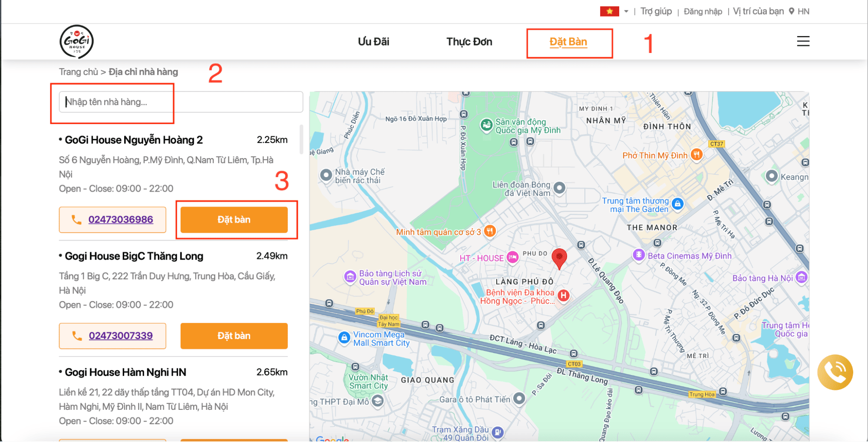Screen dimensions: 868x442
Task: Select Liên đoàn Bóng đá Việt Nam pin
Action: 560,188
